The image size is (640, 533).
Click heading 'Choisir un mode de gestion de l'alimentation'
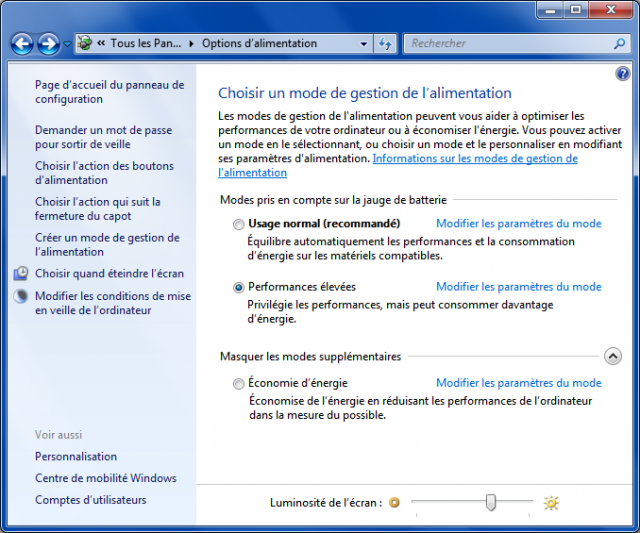coord(364,93)
